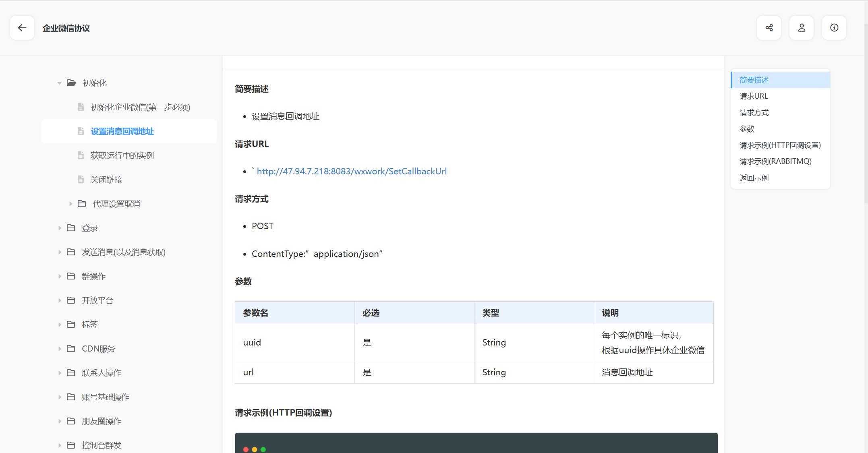The image size is (868, 453).
Task: Expand the 代理设置取消 folder
Action: coord(70,204)
